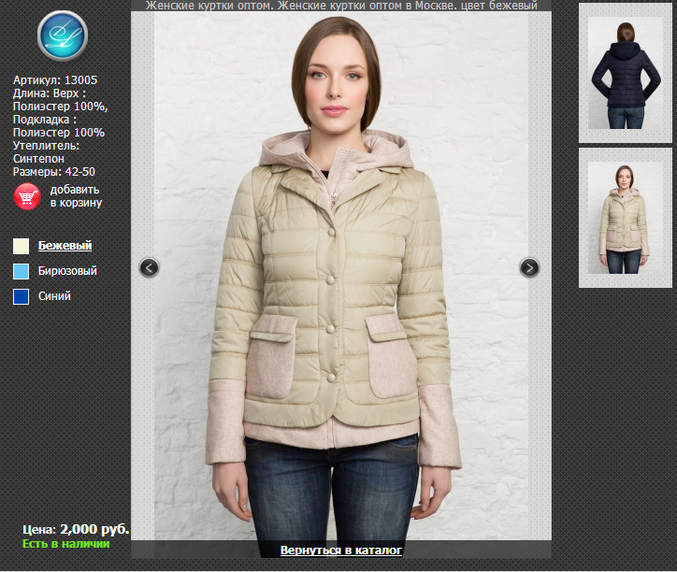This screenshot has width=677, height=572.
Task: Show the previous jacket photo with left arrow
Action: click(149, 267)
